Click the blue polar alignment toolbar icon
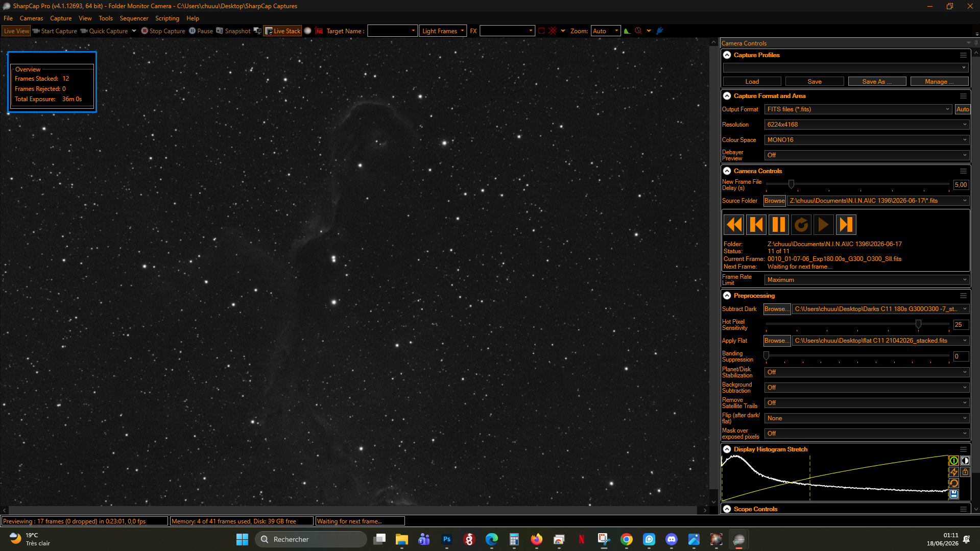 coord(660,31)
